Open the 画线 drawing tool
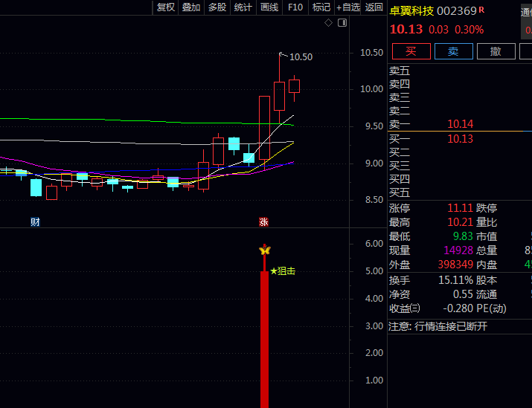This screenshot has height=408, width=532. [269, 7]
